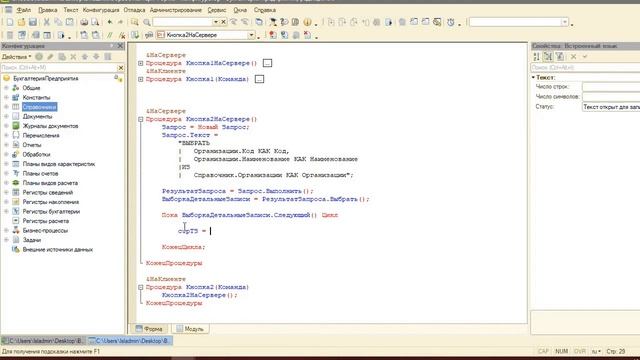640x360 pixels.
Task: Open the Отладка menu
Action: (x=134, y=10)
